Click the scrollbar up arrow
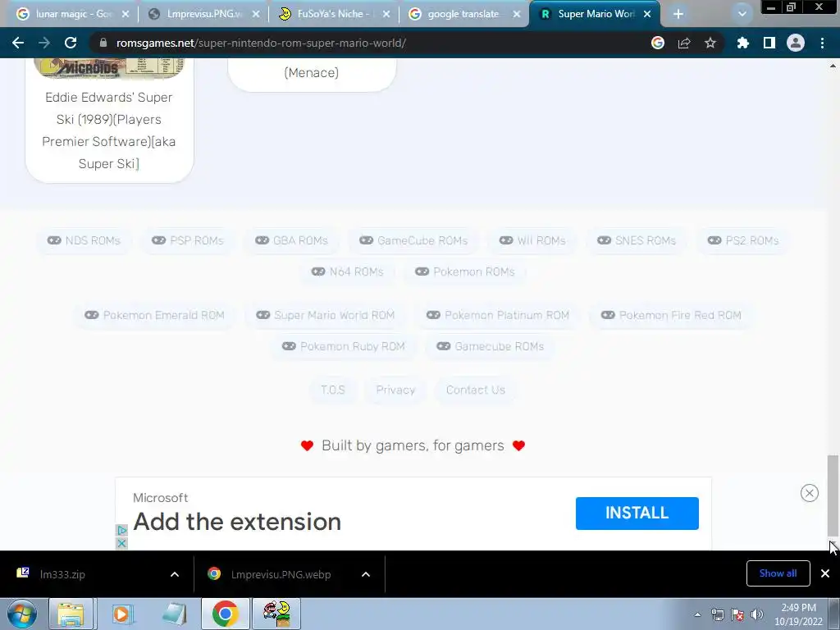The height and width of the screenshot is (630, 840). pyautogui.click(x=833, y=66)
